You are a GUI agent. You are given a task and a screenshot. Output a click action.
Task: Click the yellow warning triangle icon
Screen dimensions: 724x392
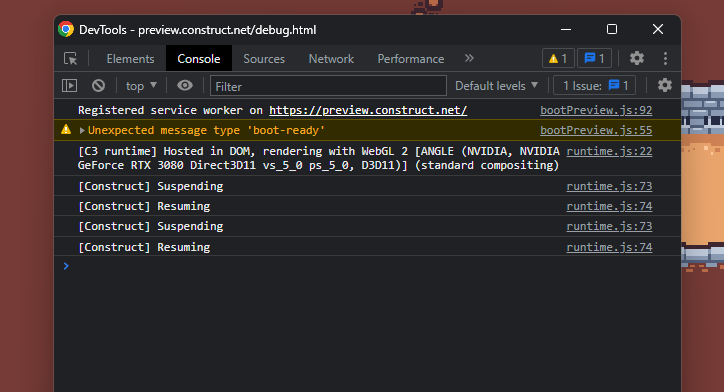(x=66, y=129)
